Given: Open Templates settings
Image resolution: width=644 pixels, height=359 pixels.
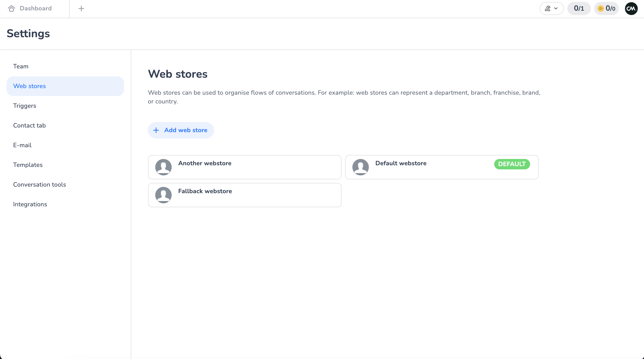Looking at the screenshot, I should [x=28, y=165].
